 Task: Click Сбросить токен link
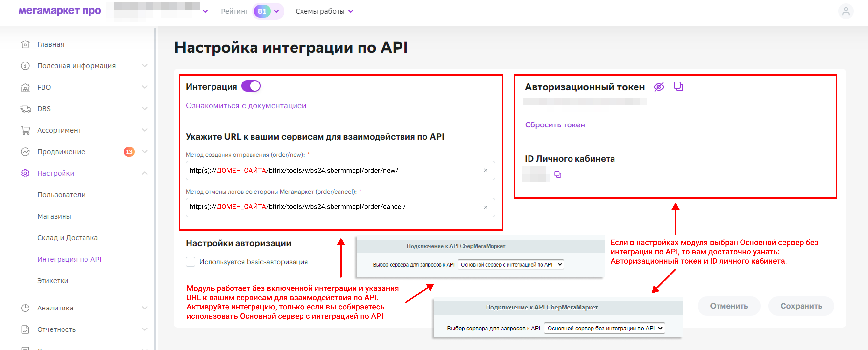(555, 125)
